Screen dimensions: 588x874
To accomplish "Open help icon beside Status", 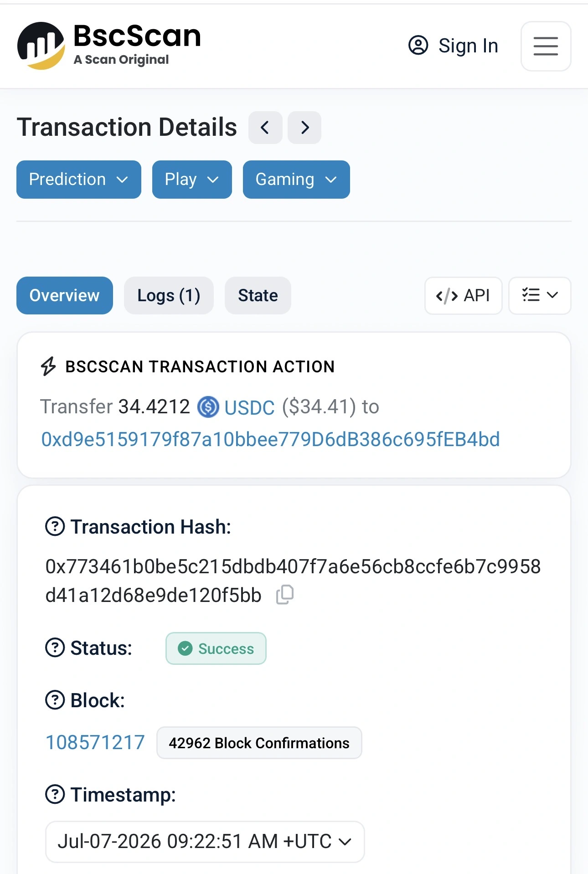I will click(x=55, y=648).
